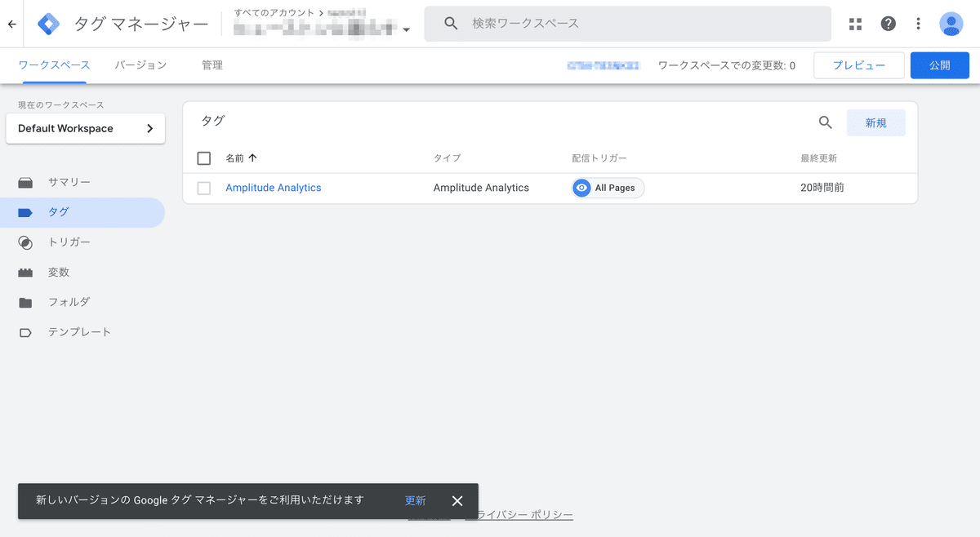This screenshot has width=980, height=537.
Task: Click the Tag Manager logo icon
Action: click(x=49, y=24)
